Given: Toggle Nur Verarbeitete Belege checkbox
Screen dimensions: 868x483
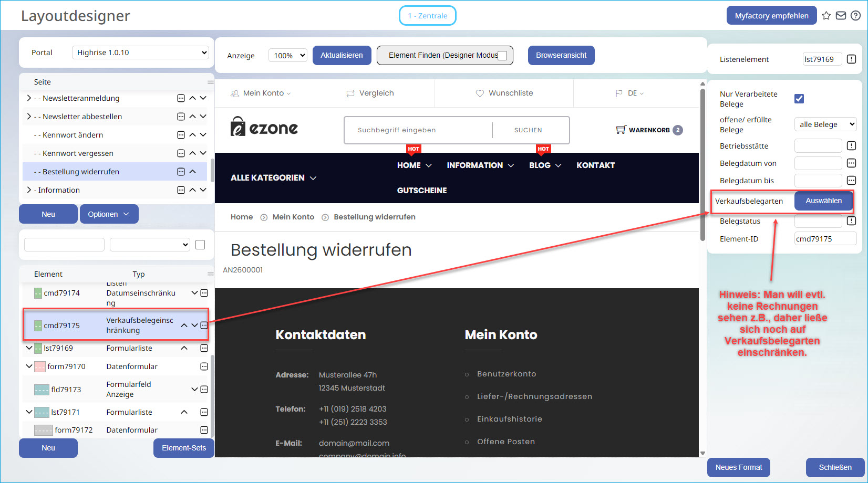Looking at the screenshot, I should (x=799, y=99).
